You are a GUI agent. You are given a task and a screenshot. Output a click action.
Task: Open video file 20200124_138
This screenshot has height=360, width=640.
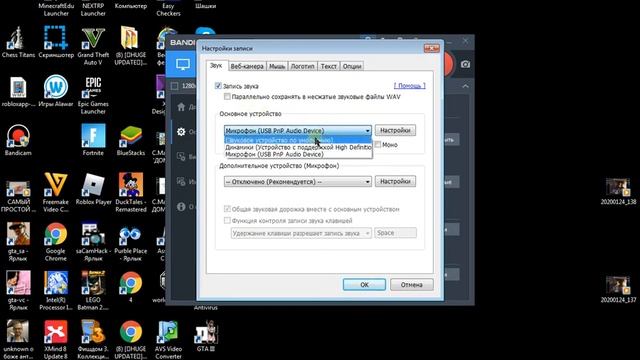click(x=618, y=191)
